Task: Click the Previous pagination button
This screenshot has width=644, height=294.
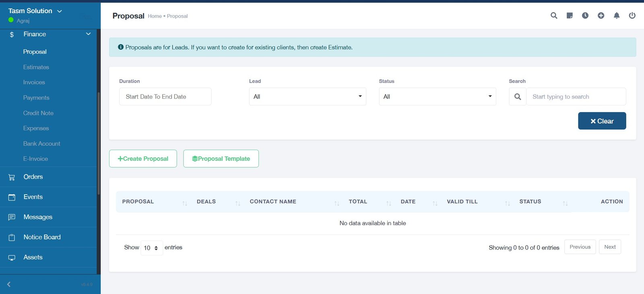Action: pyautogui.click(x=580, y=247)
